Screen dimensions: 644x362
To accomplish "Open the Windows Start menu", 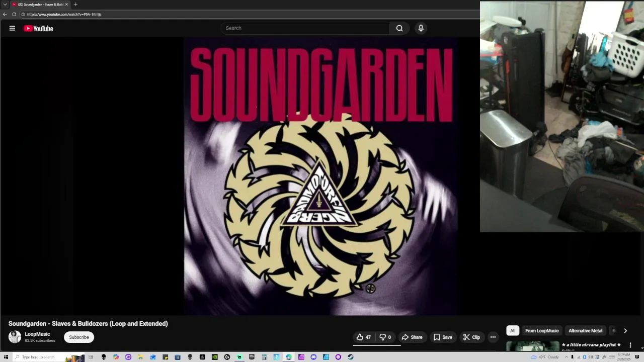I will point(6,357).
